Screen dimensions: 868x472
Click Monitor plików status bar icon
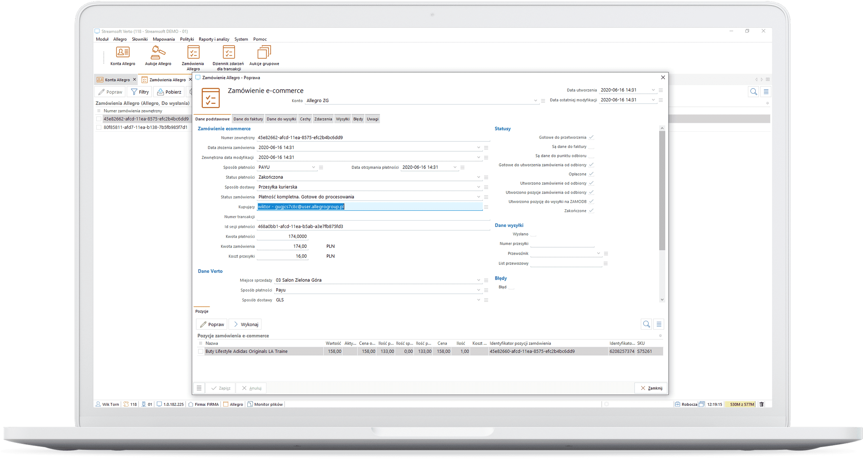click(x=250, y=404)
